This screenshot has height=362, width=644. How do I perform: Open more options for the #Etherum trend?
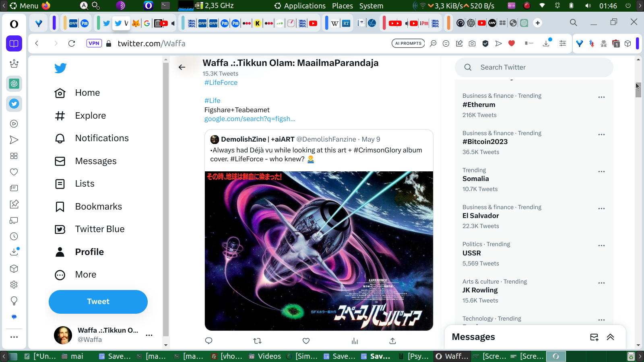tap(601, 97)
